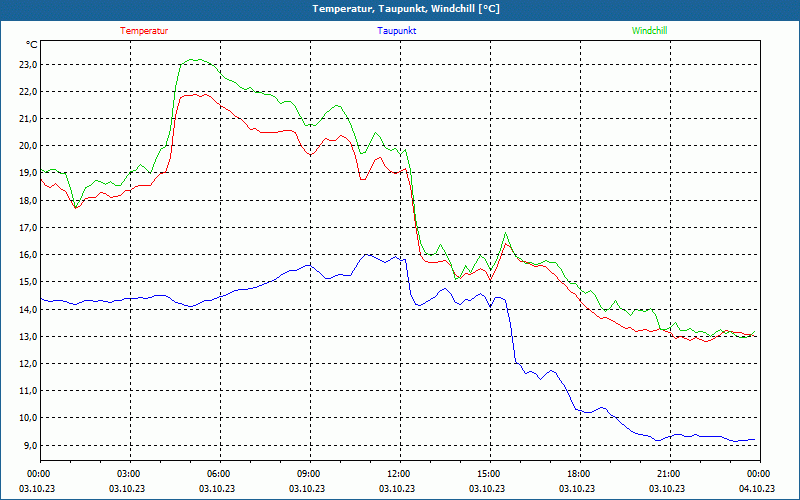Click the chart title 'Temperatur, Taupunkt, Windchill [°C]'

point(406,9)
